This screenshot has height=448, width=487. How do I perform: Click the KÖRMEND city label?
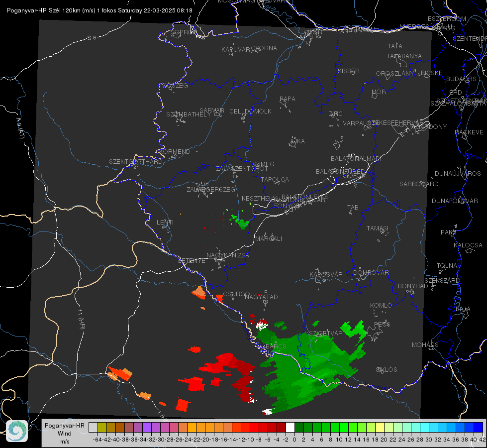coord(175,152)
